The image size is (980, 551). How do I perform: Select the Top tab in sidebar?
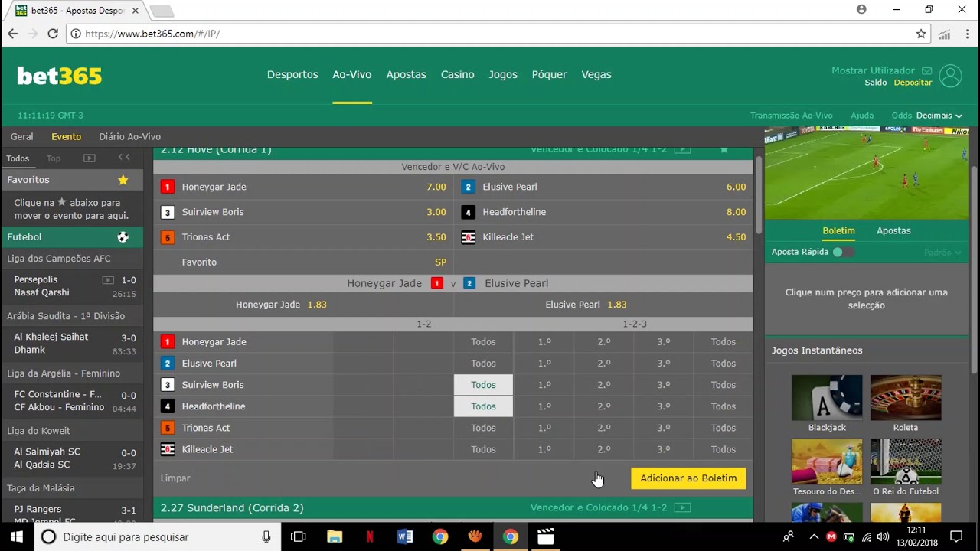(54, 158)
